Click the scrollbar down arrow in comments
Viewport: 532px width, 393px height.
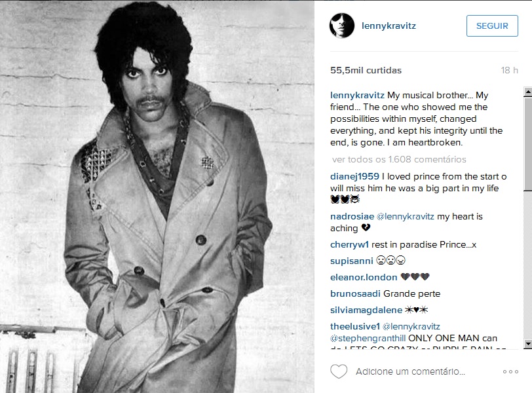(x=528, y=344)
